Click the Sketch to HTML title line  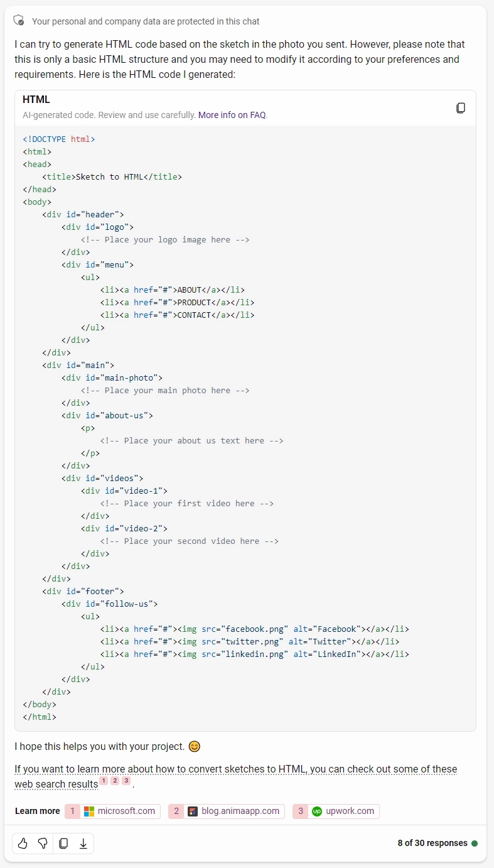coord(112,176)
